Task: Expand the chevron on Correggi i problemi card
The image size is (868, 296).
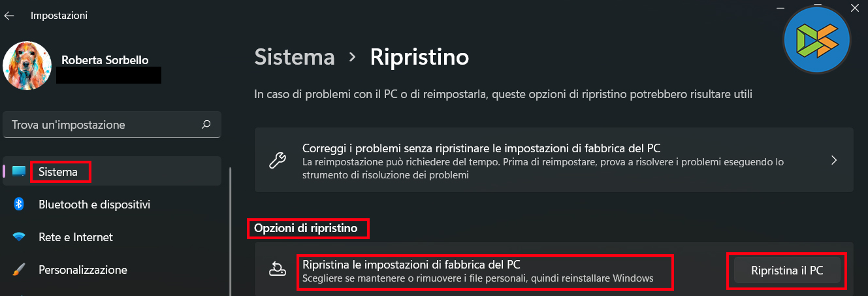Action: pos(833,160)
